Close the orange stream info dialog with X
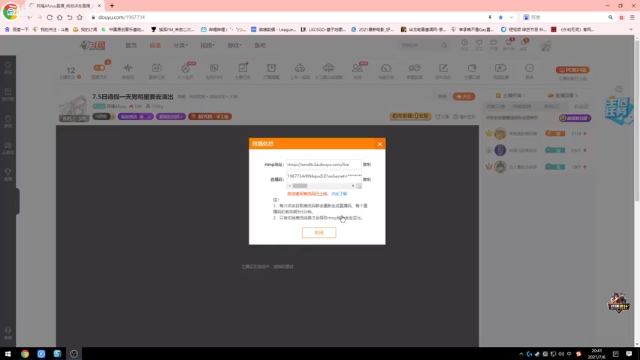This screenshot has width=640, height=360. (380, 144)
